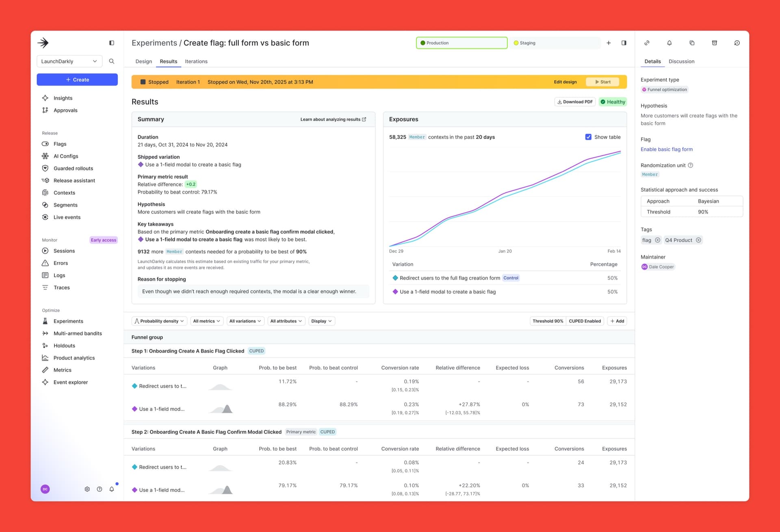Open Sessions monitor page
780x532 pixels.
(64, 251)
